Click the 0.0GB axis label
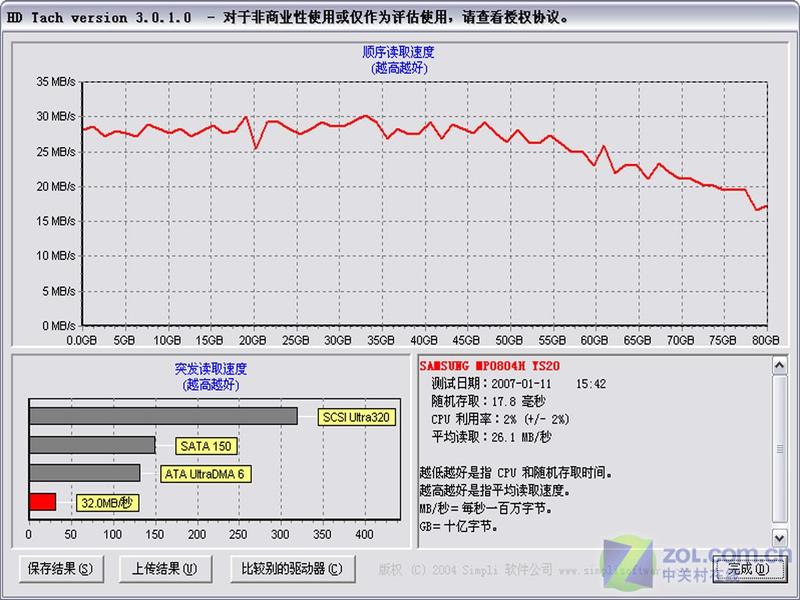Viewport: 800px width, 600px height. pos(81,340)
